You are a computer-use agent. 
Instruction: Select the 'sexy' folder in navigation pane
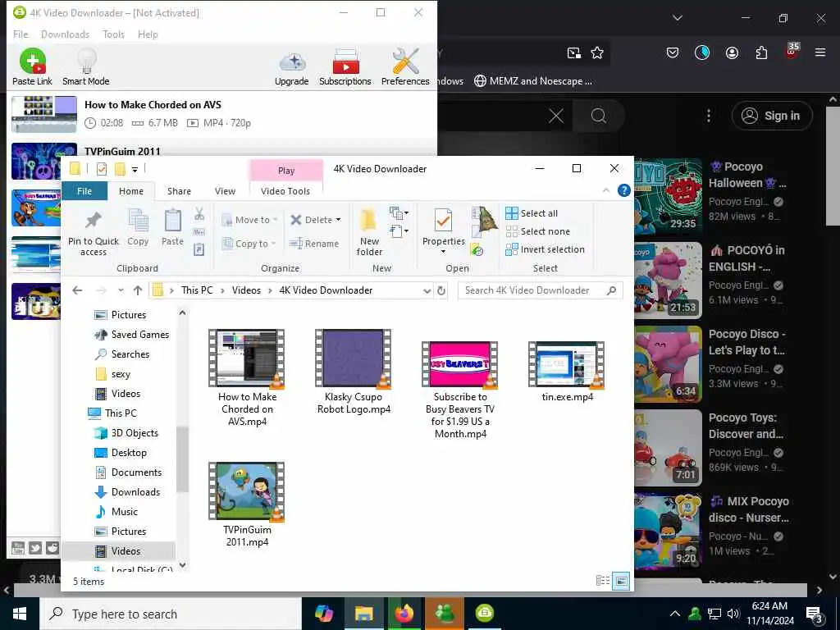[112, 374]
